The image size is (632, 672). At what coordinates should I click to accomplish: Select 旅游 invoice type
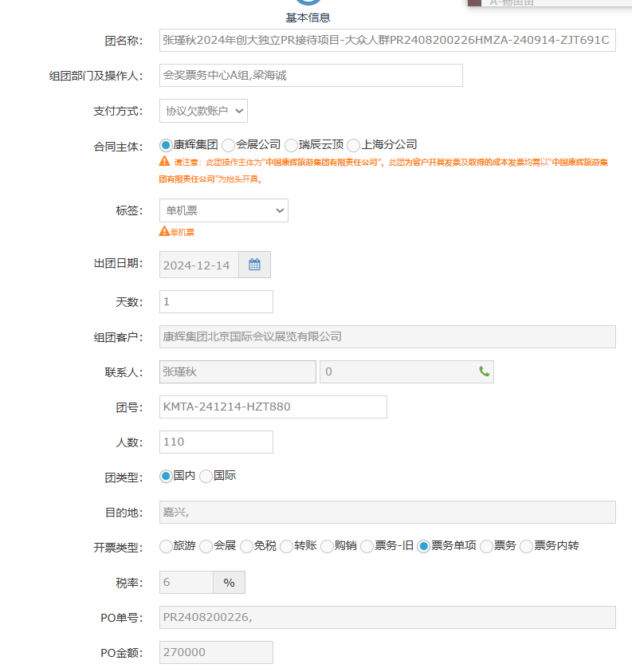166,546
